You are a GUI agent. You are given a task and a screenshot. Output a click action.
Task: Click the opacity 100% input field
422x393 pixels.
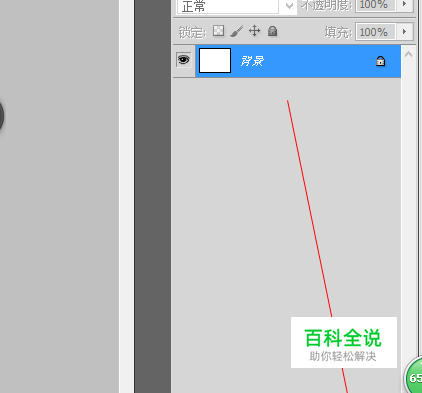click(376, 5)
